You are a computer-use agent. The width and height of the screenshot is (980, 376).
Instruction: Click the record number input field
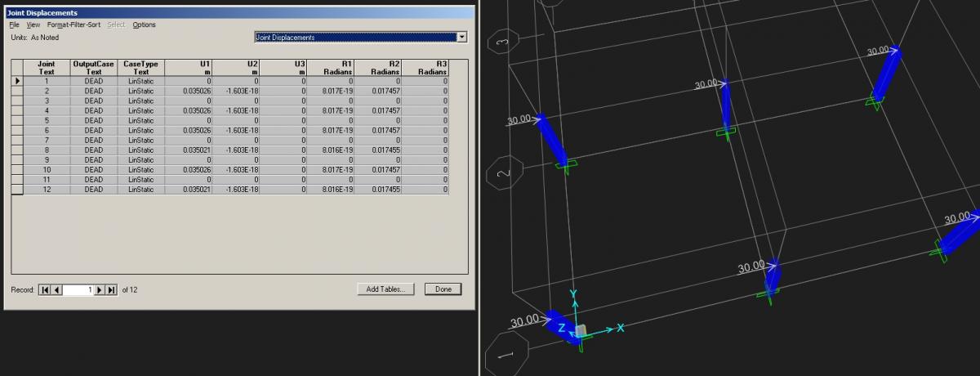click(x=79, y=290)
